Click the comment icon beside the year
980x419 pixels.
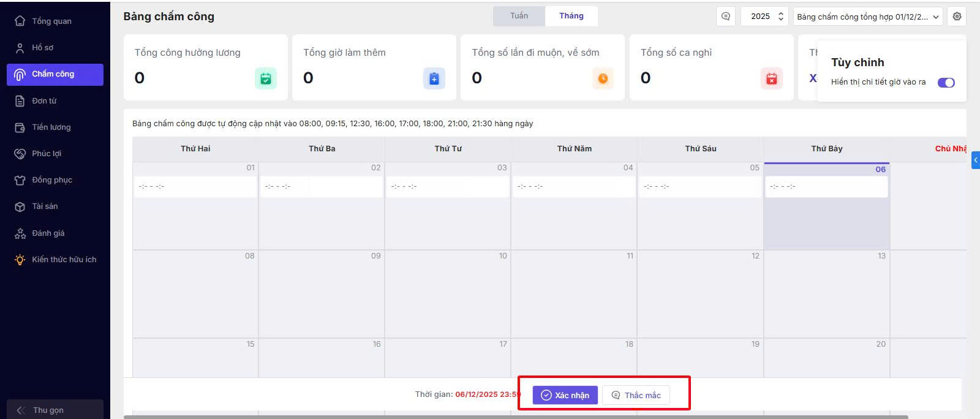coord(726,17)
